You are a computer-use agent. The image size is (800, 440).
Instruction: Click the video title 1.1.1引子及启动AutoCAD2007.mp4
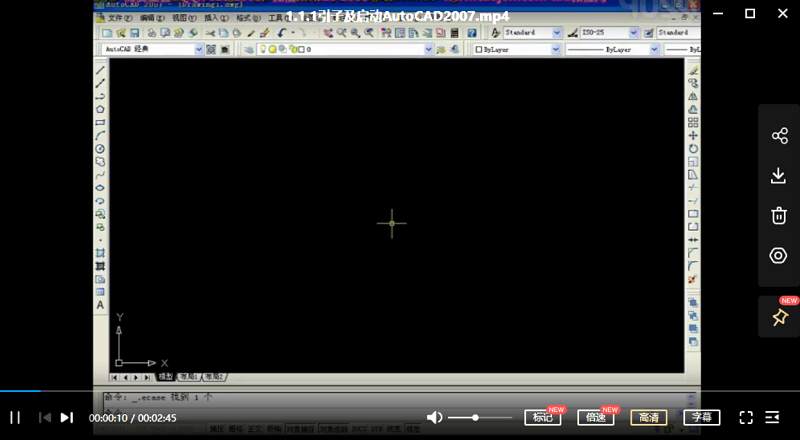[397, 16]
